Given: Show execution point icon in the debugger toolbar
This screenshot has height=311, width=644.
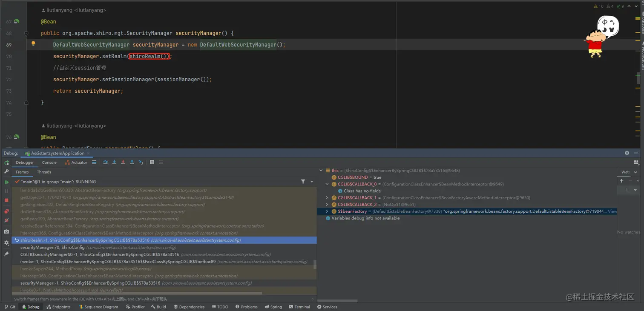Looking at the screenshot, I should pyautogui.click(x=94, y=162).
